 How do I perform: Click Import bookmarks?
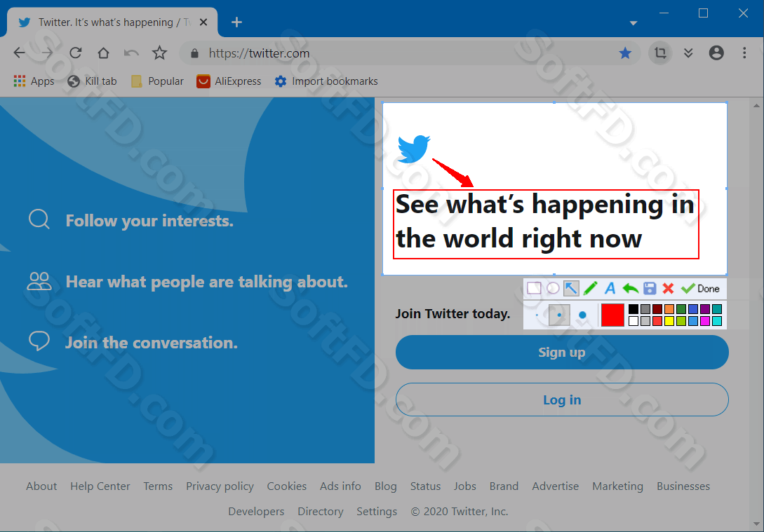[x=326, y=81]
